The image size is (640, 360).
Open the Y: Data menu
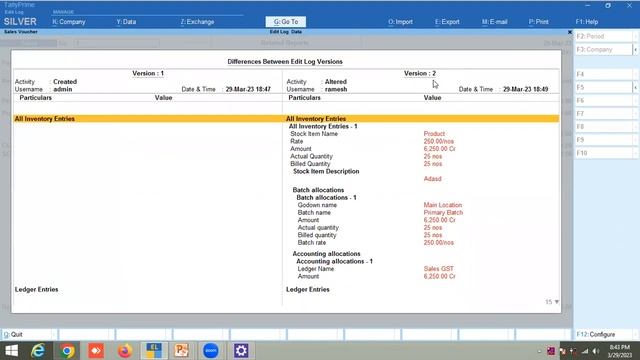(126, 22)
